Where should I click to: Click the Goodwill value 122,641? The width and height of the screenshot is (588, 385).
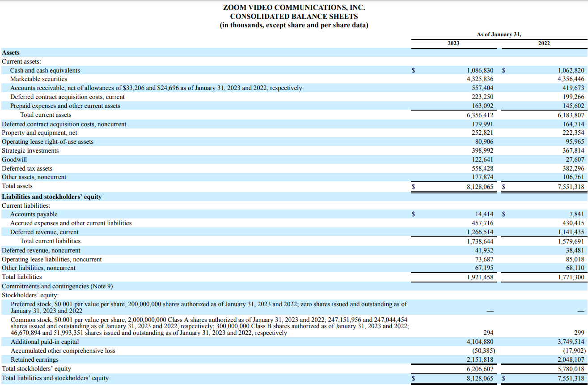point(482,159)
